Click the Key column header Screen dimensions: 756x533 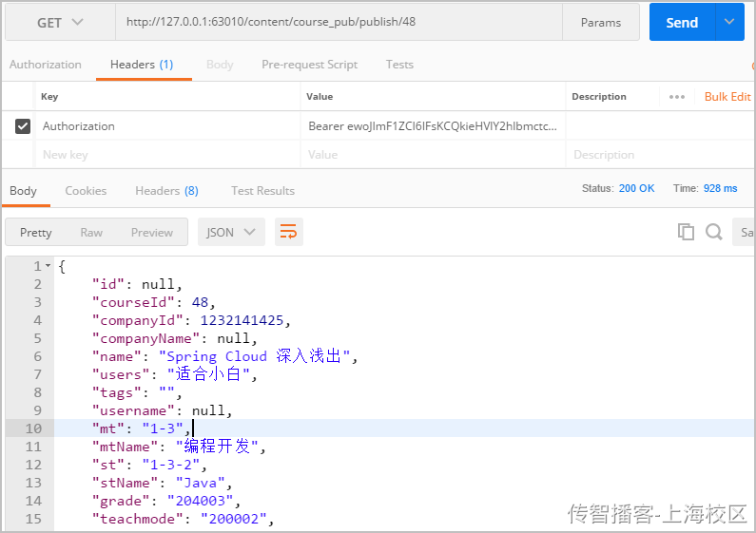click(49, 96)
